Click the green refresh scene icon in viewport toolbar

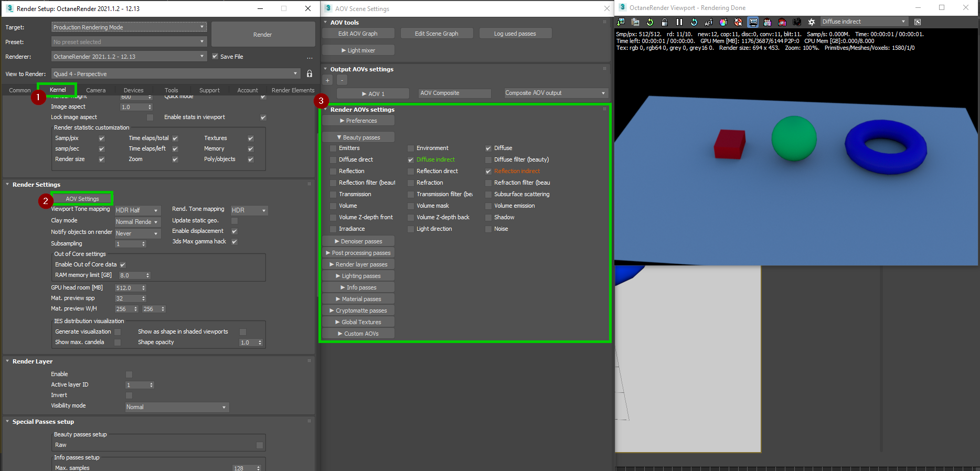point(650,22)
